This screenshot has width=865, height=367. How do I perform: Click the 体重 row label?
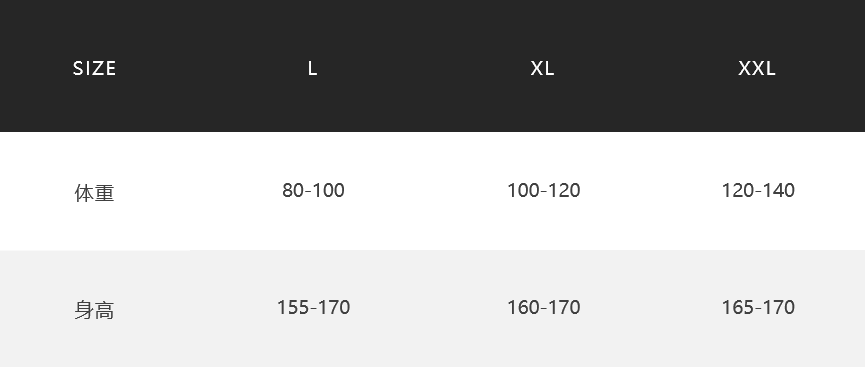pyautogui.click(x=94, y=193)
